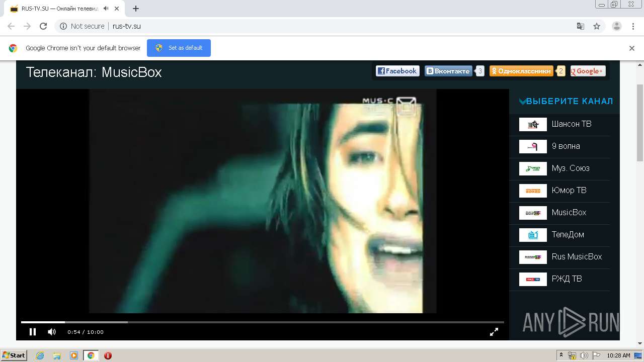This screenshot has width=644, height=362.
Task: Select the РЖД ТВ channel
Action: click(x=567, y=279)
